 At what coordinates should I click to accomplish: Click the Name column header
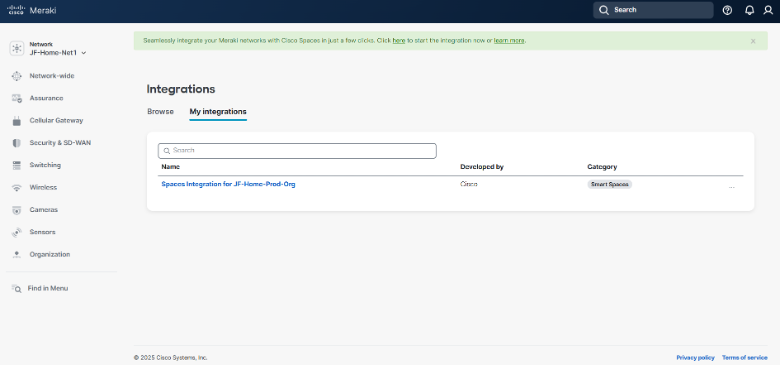pyautogui.click(x=171, y=167)
